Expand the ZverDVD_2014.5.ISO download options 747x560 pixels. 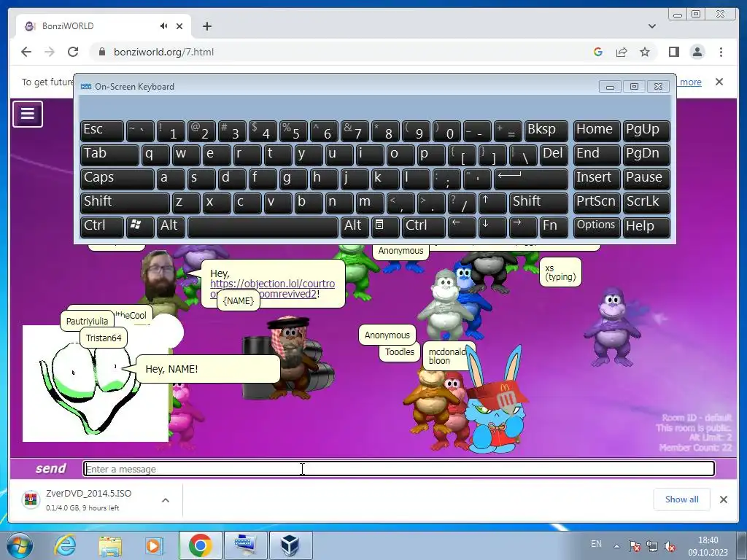pos(166,500)
